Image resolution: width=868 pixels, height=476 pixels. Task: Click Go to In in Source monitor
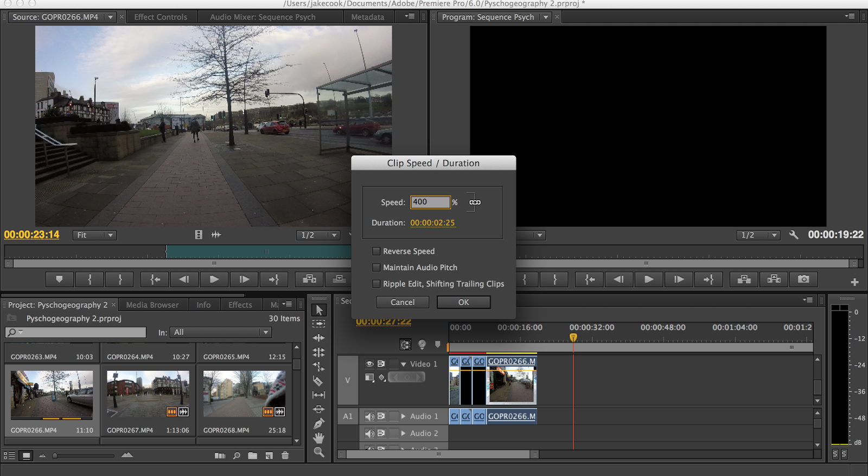(x=155, y=279)
